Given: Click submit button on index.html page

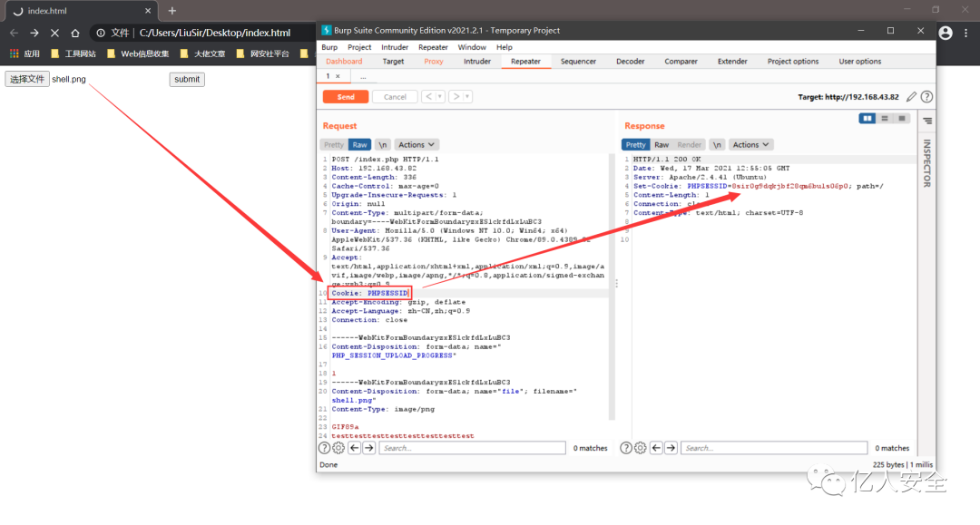Looking at the screenshot, I should pos(187,79).
